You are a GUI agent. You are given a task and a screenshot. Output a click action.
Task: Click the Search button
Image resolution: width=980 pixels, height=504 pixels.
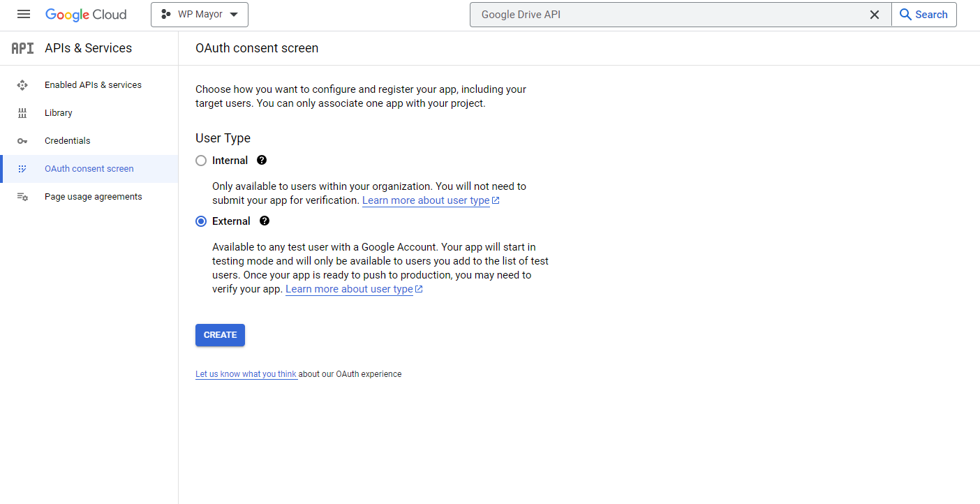tap(923, 15)
